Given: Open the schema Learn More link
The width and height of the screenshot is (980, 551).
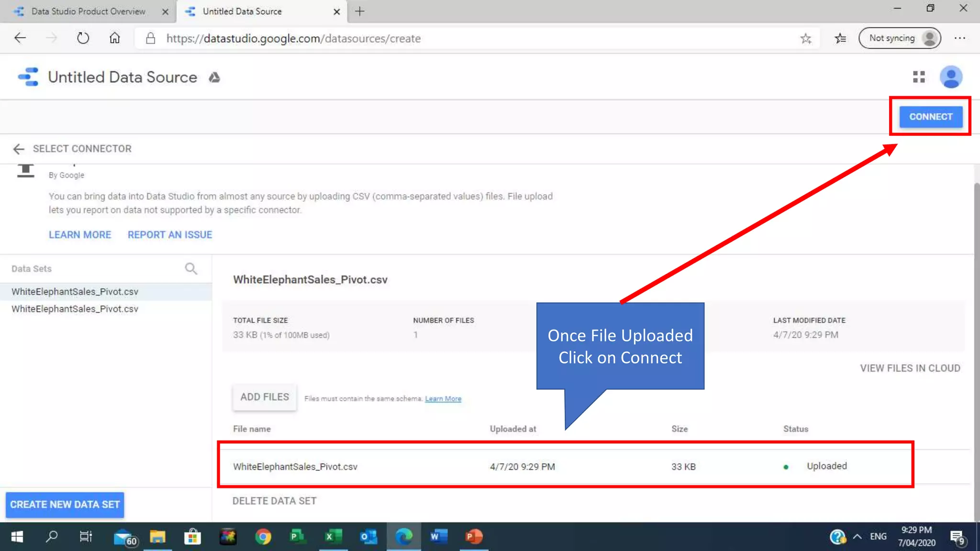Looking at the screenshot, I should pos(443,399).
